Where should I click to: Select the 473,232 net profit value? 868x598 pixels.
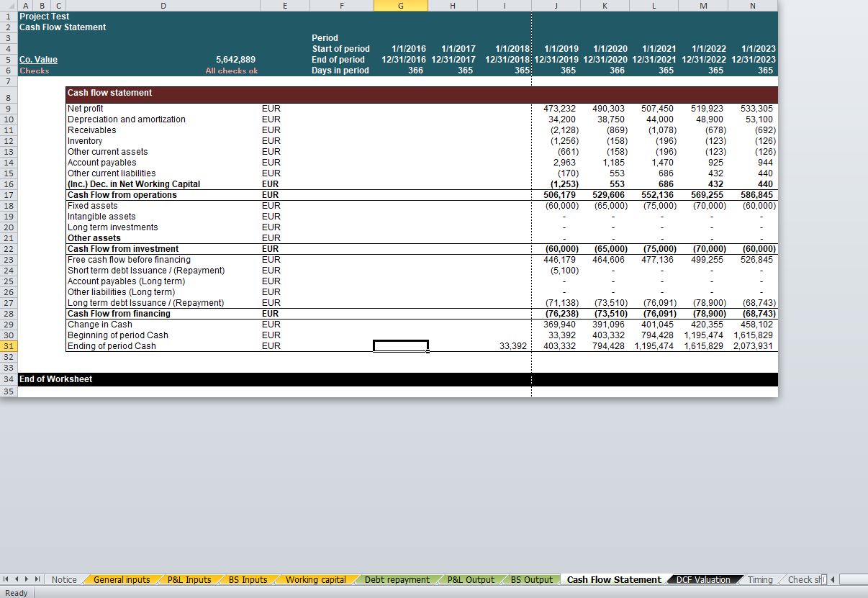[x=559, y=109]
